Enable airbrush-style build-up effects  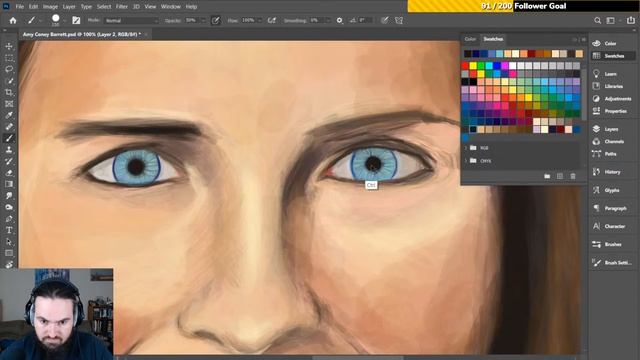pyautogui.click(x=272, y=20)
